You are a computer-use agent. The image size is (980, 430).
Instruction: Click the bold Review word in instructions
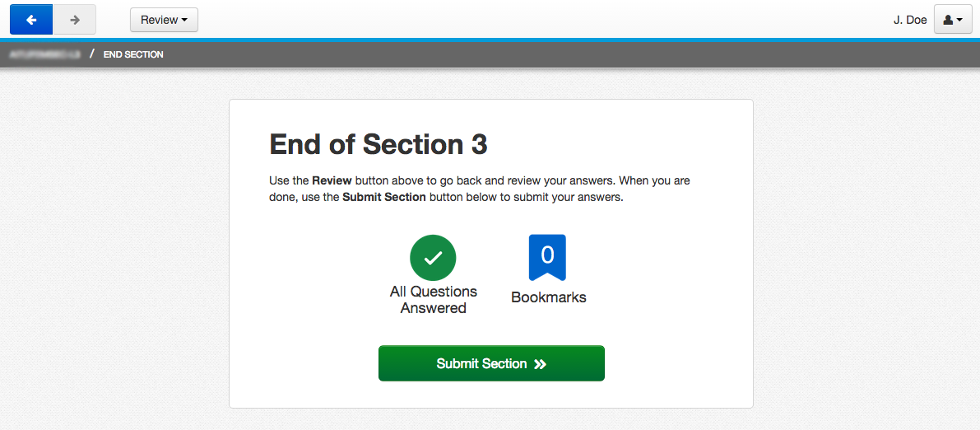tap(332, 180)
